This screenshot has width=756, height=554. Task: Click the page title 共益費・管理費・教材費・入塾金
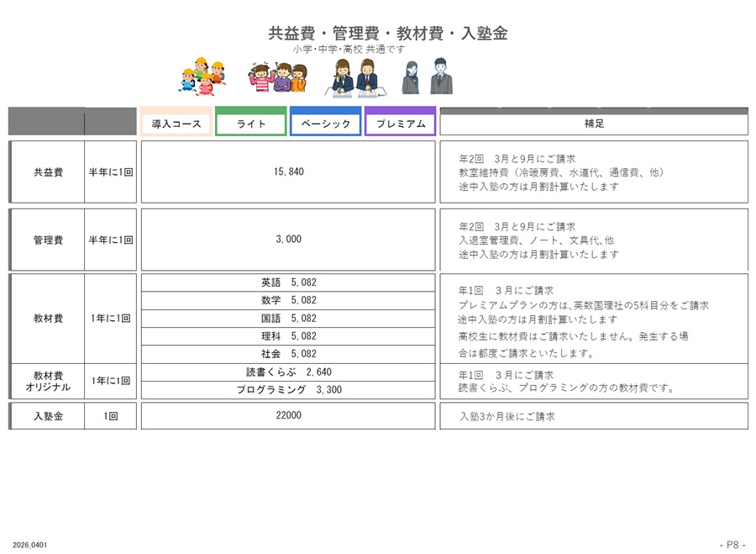[x=387, y=34]
